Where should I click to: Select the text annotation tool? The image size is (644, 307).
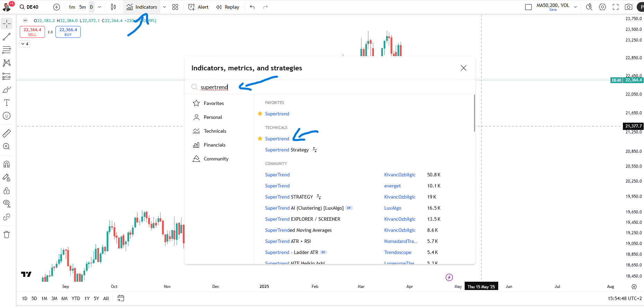pos(7,103)
